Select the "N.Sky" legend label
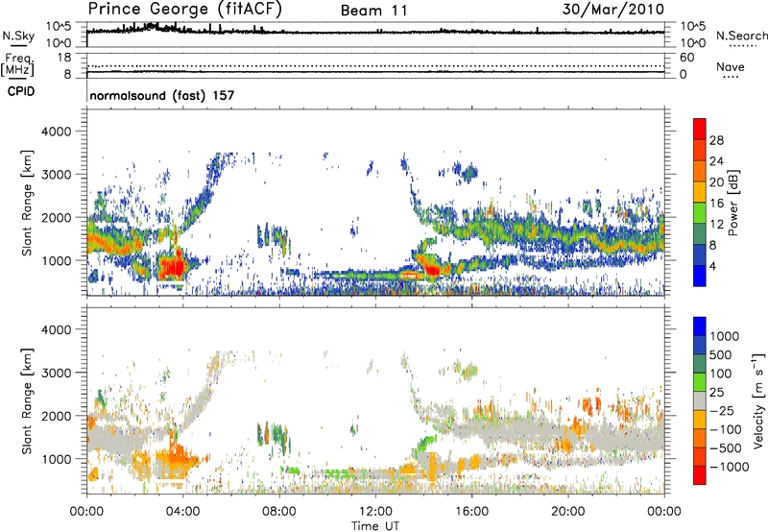Screen dimensions: 768x532 (x=18, y=36)
